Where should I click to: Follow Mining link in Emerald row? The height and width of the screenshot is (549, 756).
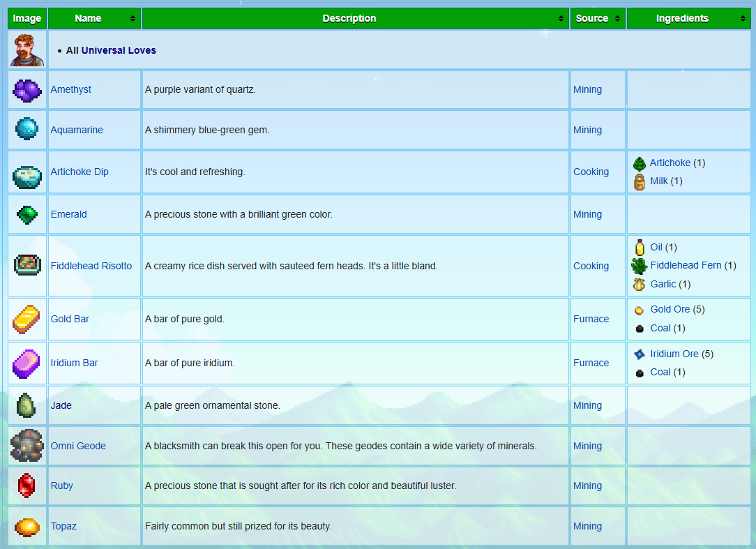click(587, 214)
